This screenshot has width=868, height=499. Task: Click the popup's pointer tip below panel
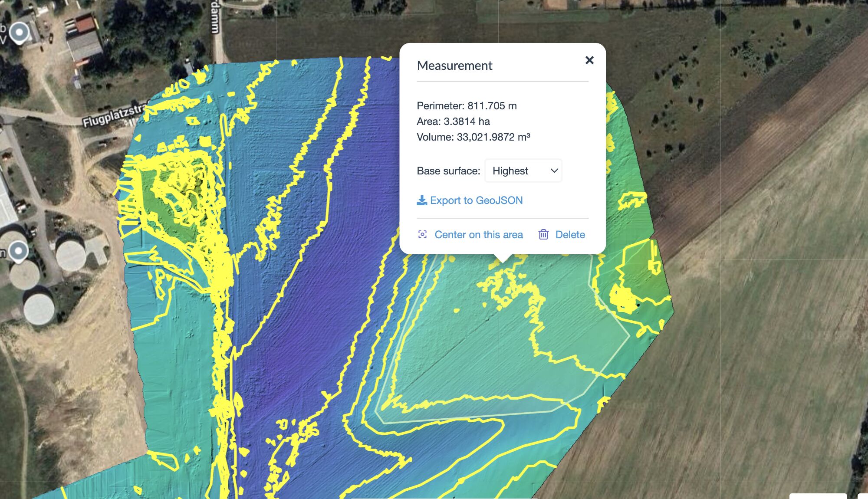pyautogui.click(x=503, y=259)
